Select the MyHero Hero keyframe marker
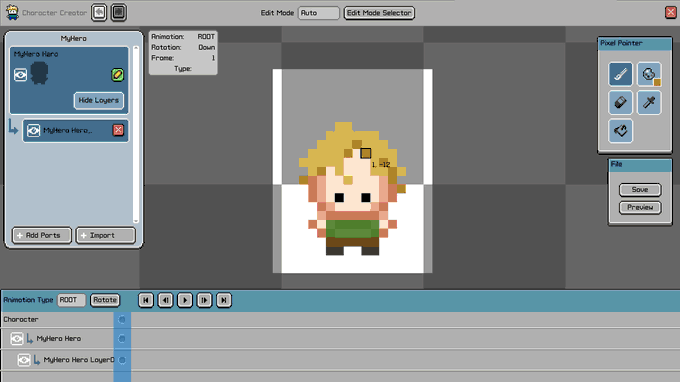 pyautogui.click(x=122, y=339)
